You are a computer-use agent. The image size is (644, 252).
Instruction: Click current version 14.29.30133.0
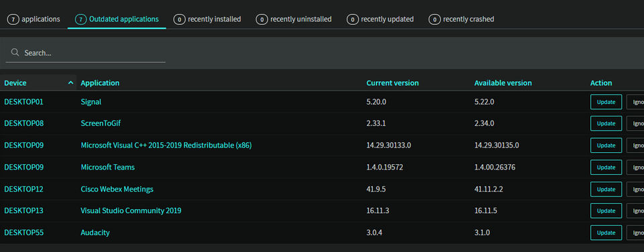(x=388, y=145)
